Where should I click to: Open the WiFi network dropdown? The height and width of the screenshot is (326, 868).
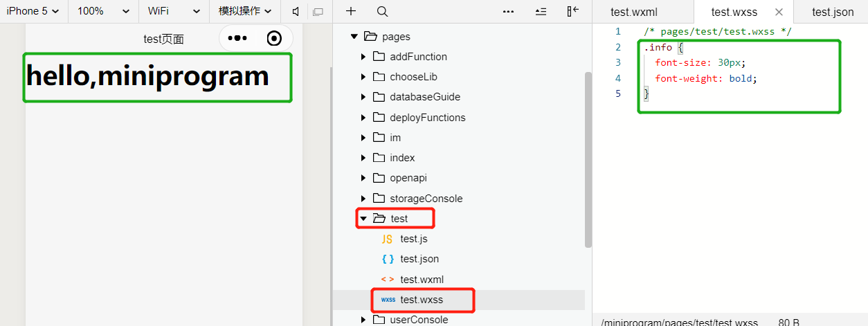tap(174, 11)
